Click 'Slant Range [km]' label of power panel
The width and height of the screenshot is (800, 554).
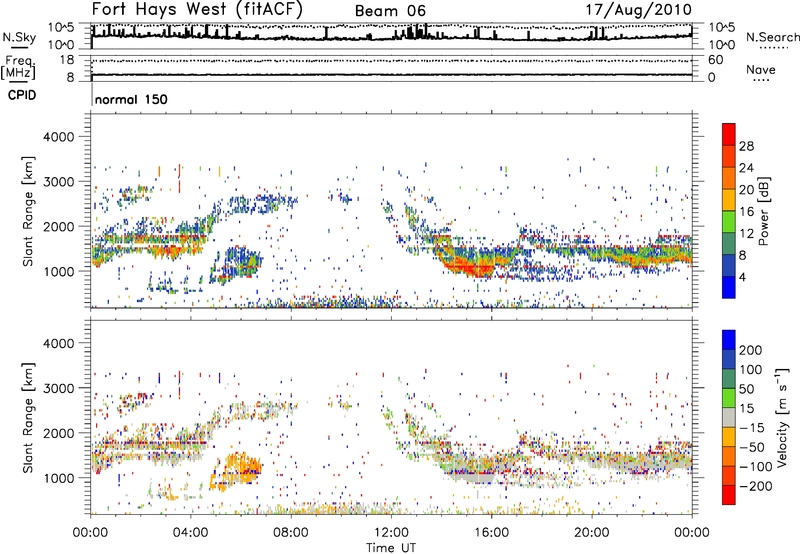pos(28,211)
